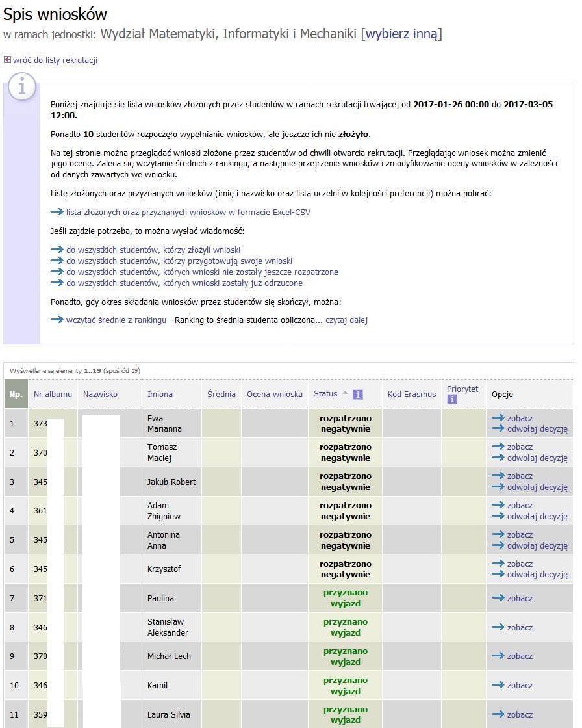582x728 pixels.
Task: Revoke the decision for Adam Zbigniew
Action: tap(537, 517)
